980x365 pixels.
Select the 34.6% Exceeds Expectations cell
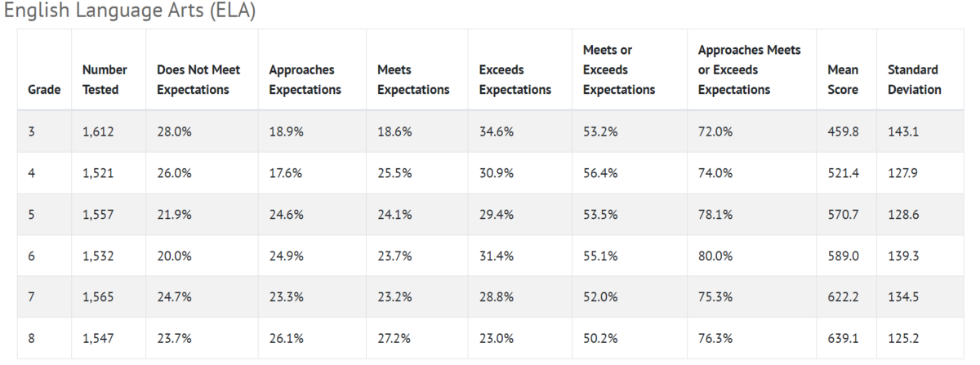coord(496,131)
